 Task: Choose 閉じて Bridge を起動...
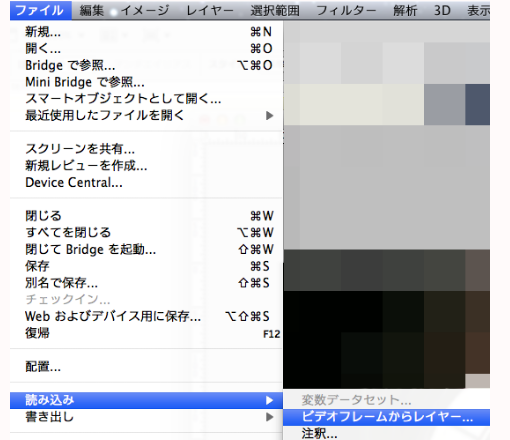[x=146, y=249]
